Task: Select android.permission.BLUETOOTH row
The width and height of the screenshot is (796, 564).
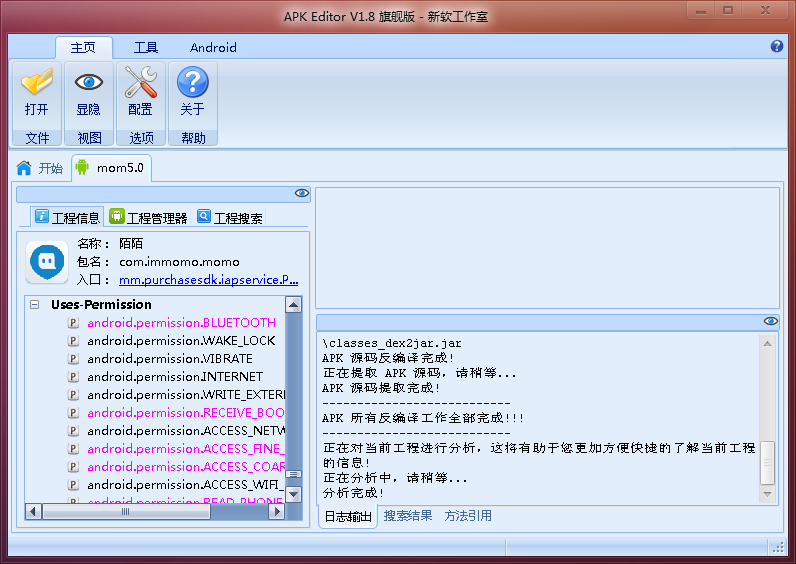Action: point(181,323)
